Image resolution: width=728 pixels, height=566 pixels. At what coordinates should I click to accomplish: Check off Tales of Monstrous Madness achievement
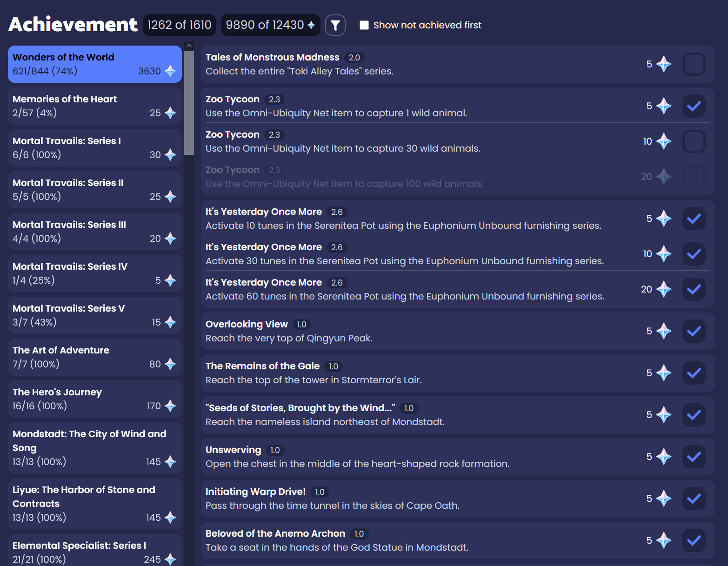694,64
